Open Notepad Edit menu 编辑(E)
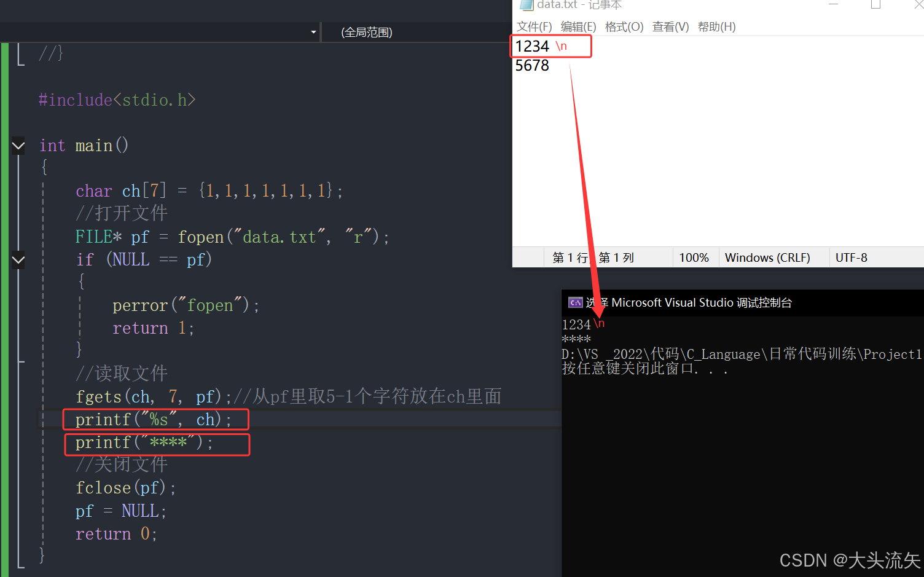The image size is (924, 577). 578,26
